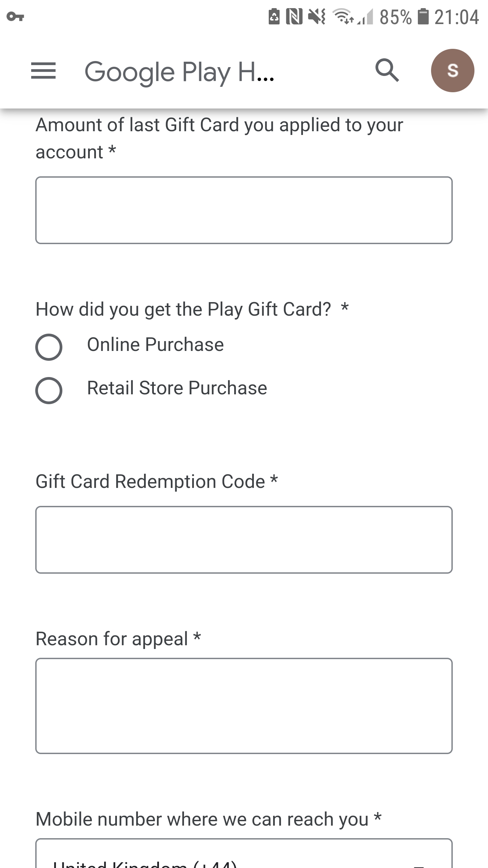Tap the Google Play Help header title
488x868 pixels.
(x=179, y=72)
